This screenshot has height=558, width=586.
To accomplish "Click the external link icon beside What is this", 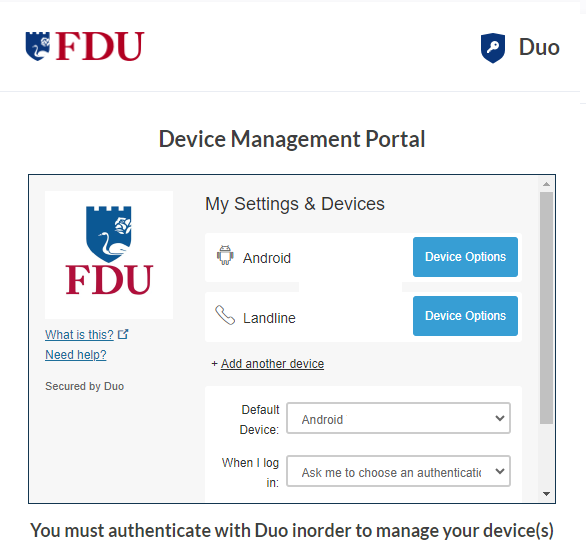I will tap(123, 334).
